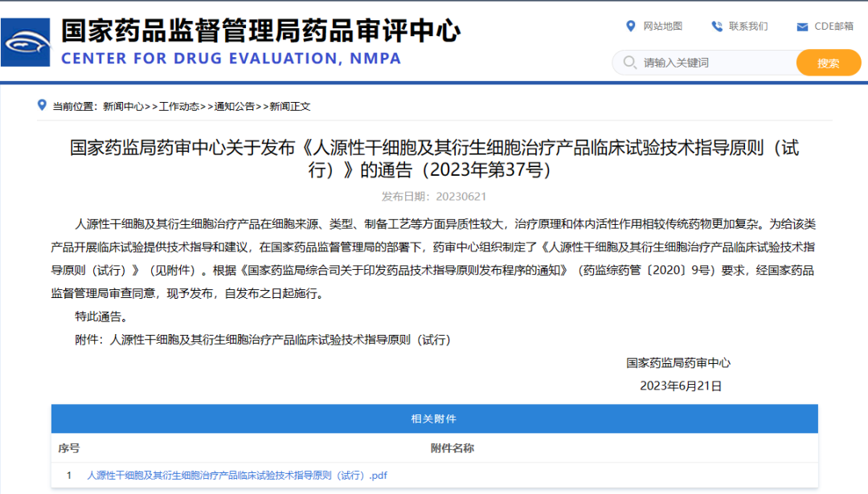Viewport: 868px width, 494px height.
Task: Click the blue 相关附件 header bar
Action: pos(434,419)
